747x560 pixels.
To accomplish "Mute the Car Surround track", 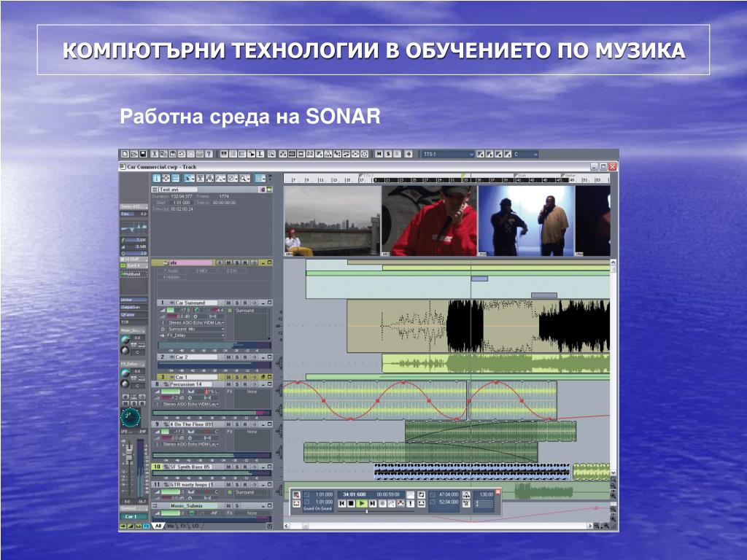I will tap(228, 303).
